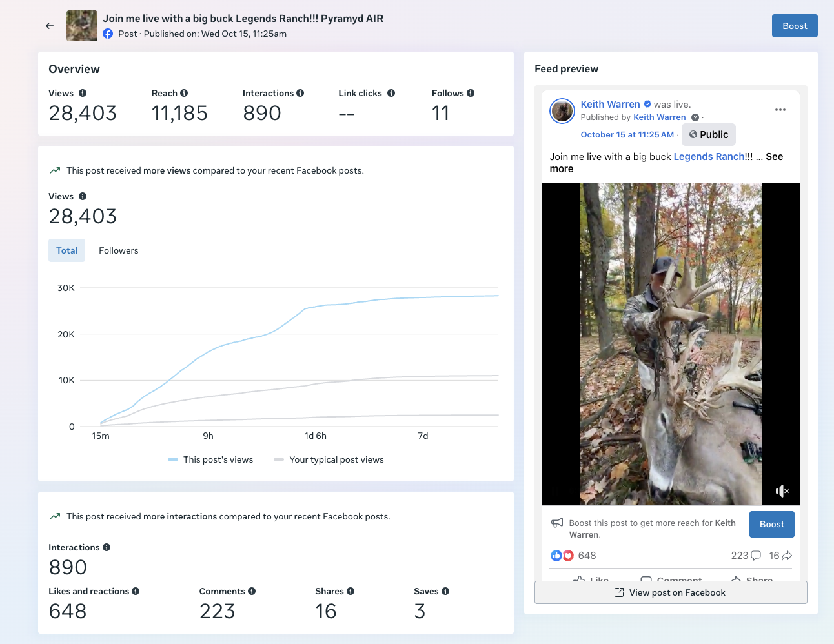Select the 28,403 views value in Overview
The width and height of the screenshot is (834, 644).
(x=83, y=114)
